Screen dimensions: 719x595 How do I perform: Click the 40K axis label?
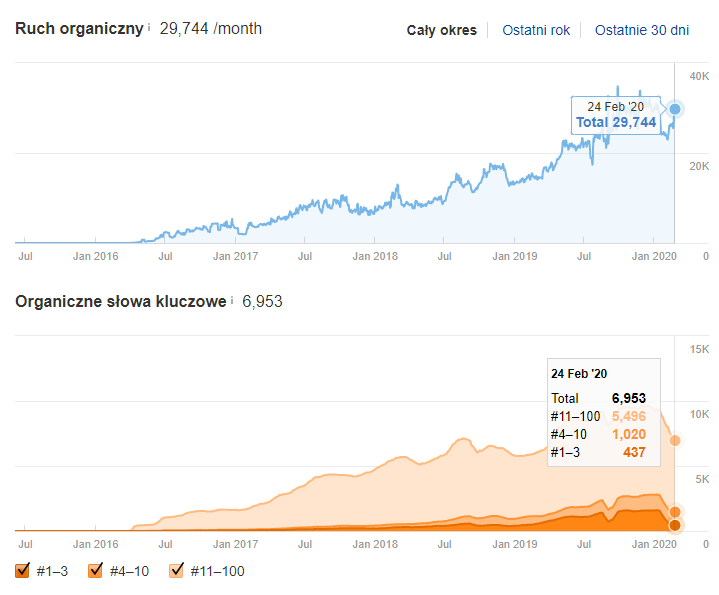click(x=699, y=76)
